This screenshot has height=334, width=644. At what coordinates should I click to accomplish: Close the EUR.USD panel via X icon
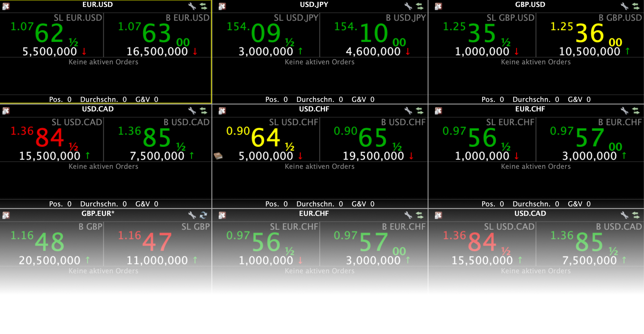6,6
